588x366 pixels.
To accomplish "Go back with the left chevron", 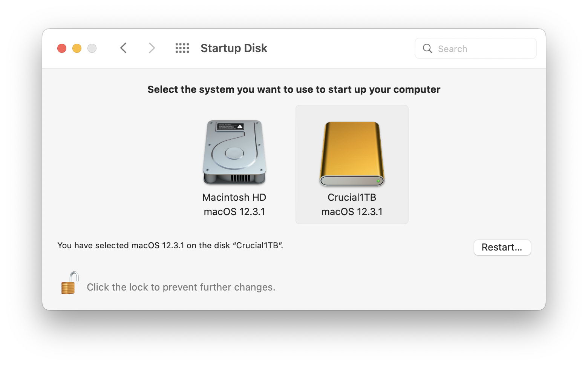I will tap(123, 48).
